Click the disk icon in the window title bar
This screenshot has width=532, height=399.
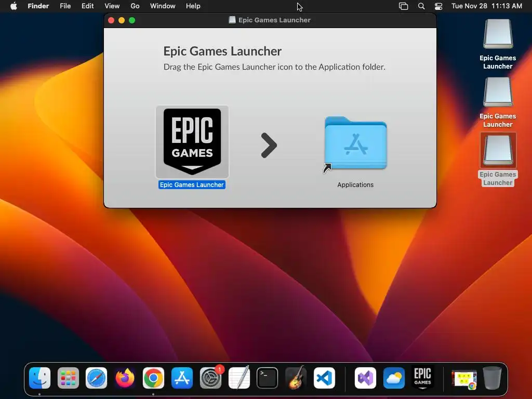pyautogui.click(x=232, y=20)
